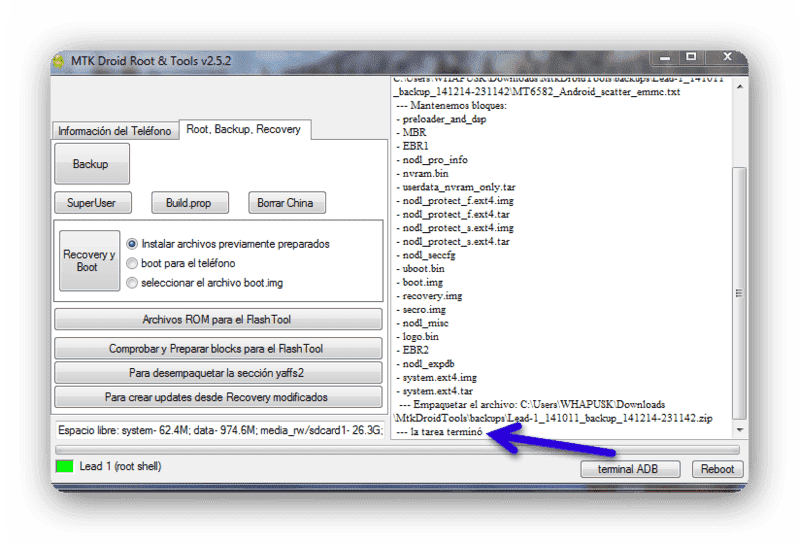Screen dimensions: 799x543
Task: Click the task progress bar
Action: 397,450
